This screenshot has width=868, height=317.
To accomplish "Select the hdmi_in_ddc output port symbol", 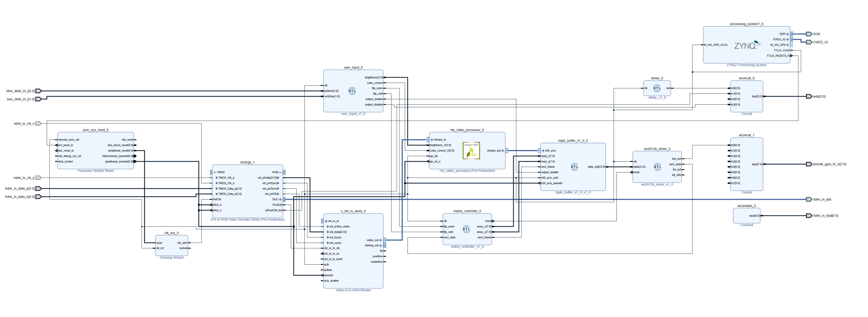I will click(x=809, y=199).
